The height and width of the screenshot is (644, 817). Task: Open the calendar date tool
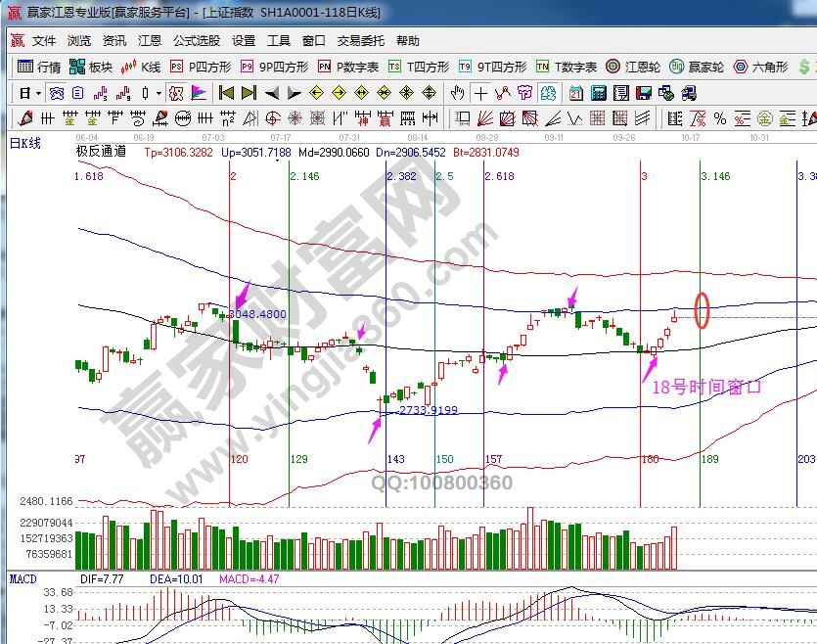(x=575, y=93)
